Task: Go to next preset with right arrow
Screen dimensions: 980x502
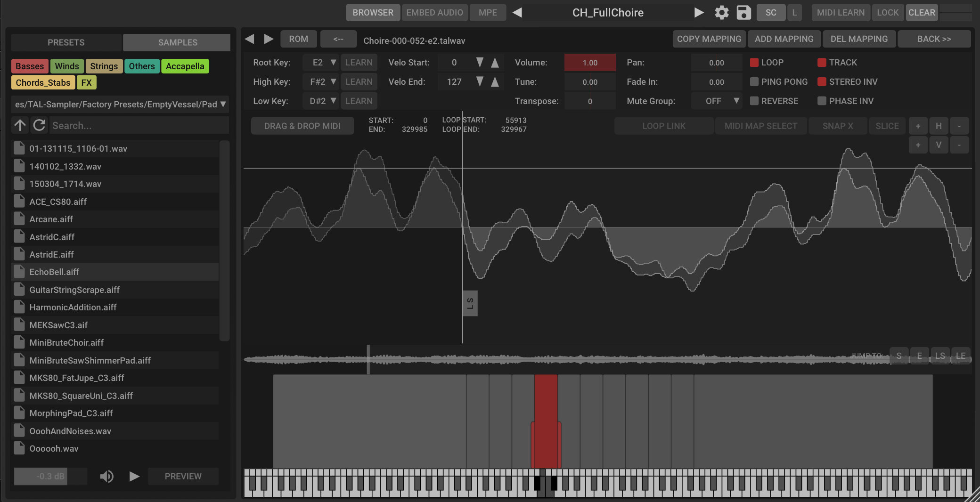Action: [x=699, y=13]
